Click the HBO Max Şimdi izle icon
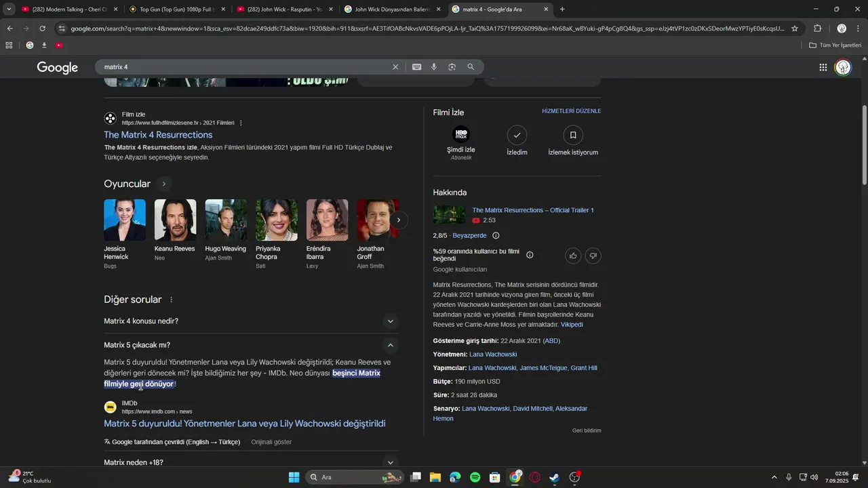 point(461,134)
